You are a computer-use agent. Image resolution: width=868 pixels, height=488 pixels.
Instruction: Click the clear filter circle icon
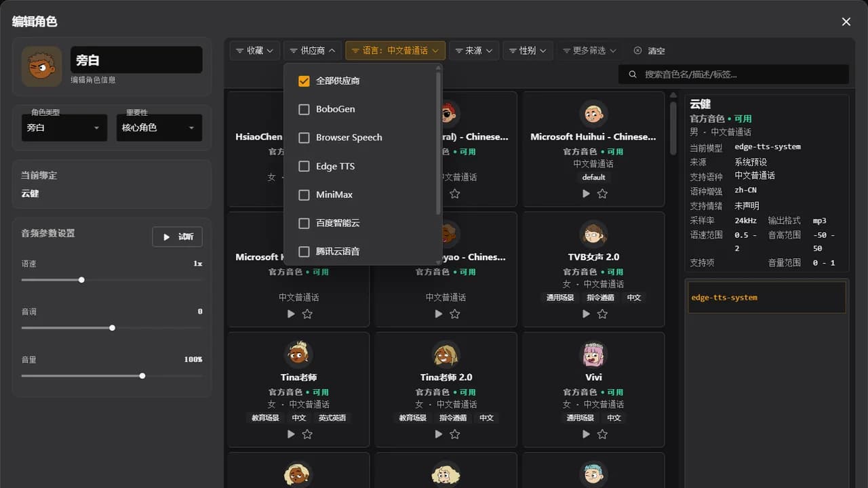[x=637, y=51]
